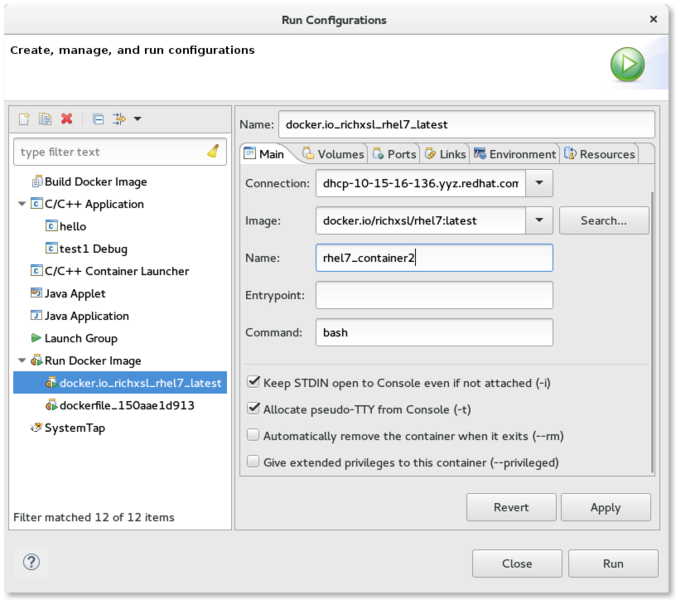Screen dimensions: 676x600
Task: Click the Close button
Action: click(517, 563)
